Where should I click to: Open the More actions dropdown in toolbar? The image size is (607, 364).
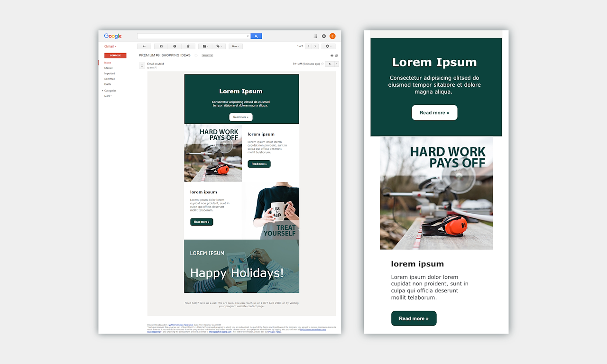[236, 46]
